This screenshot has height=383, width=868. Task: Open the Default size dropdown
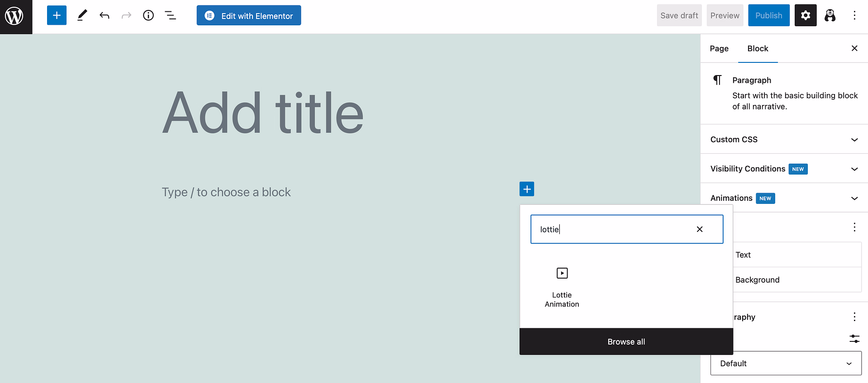(786, 364)
